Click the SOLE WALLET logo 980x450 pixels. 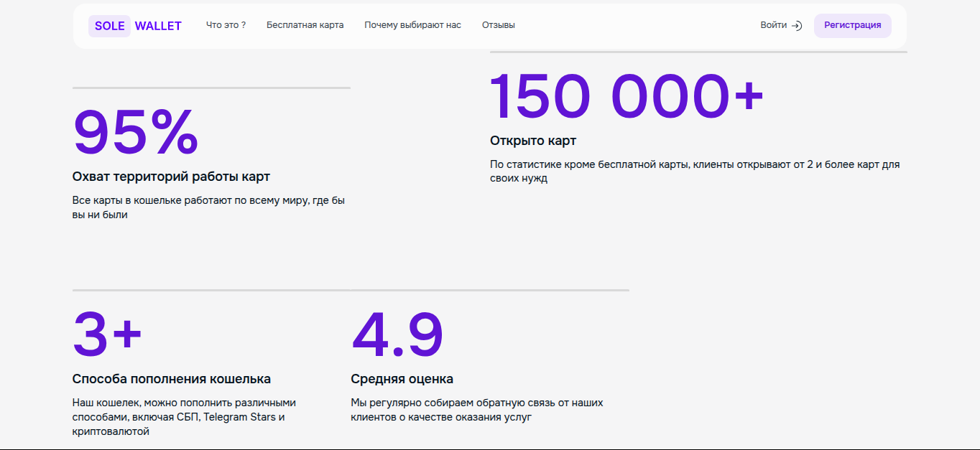(136, 26)
